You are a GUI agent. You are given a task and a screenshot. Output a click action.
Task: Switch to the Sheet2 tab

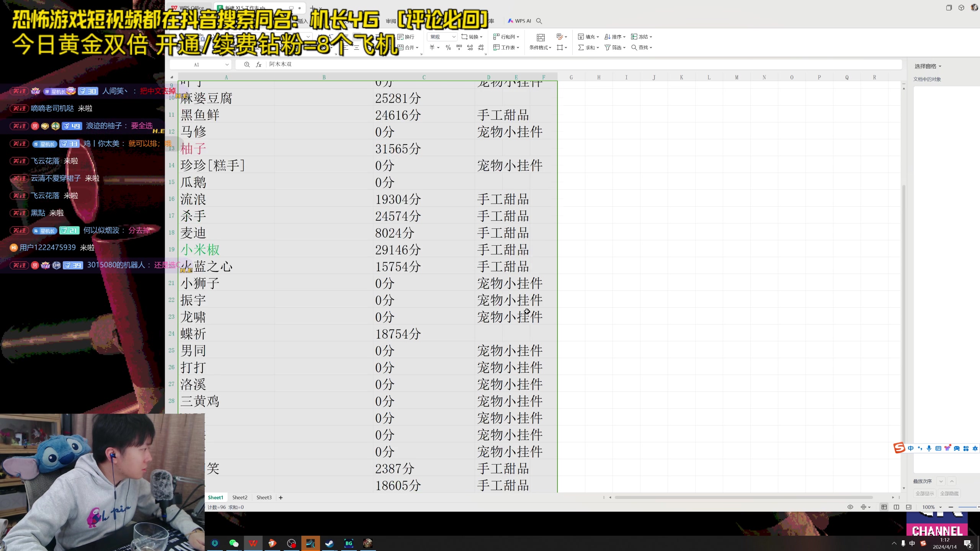(240, 497)
